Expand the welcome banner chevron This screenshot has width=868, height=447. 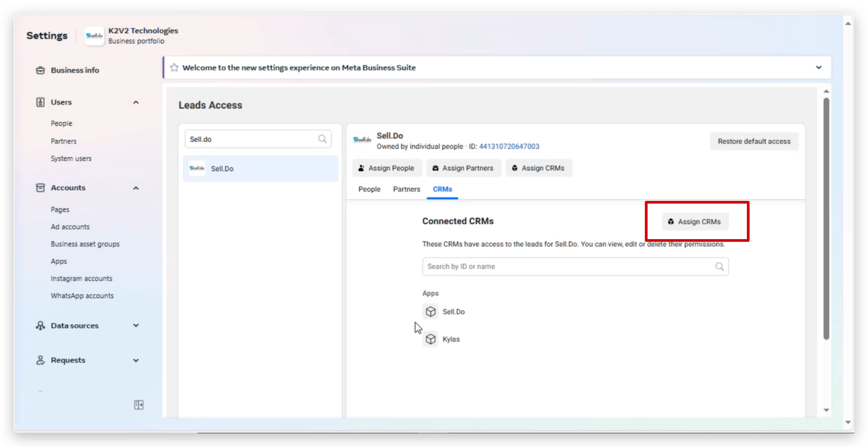click(x=818, y=67)
